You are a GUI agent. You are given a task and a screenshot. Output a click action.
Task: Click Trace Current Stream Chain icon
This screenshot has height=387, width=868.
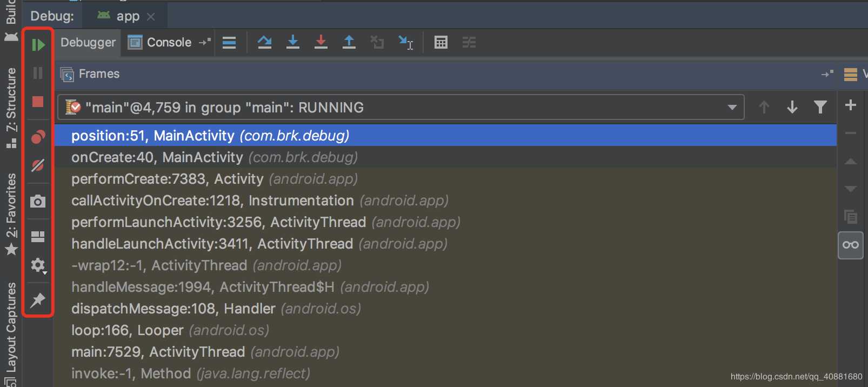coord(469,42)
